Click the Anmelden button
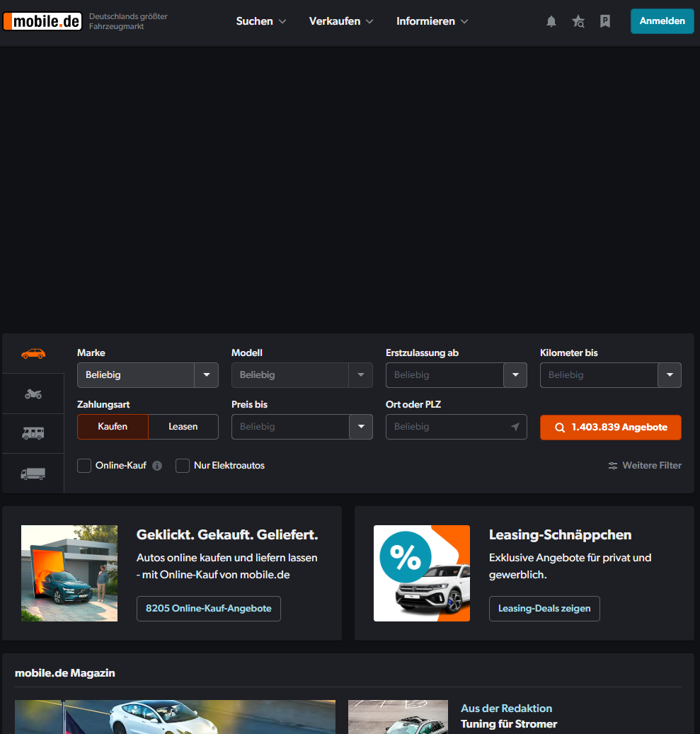 (x=662, y=21)
